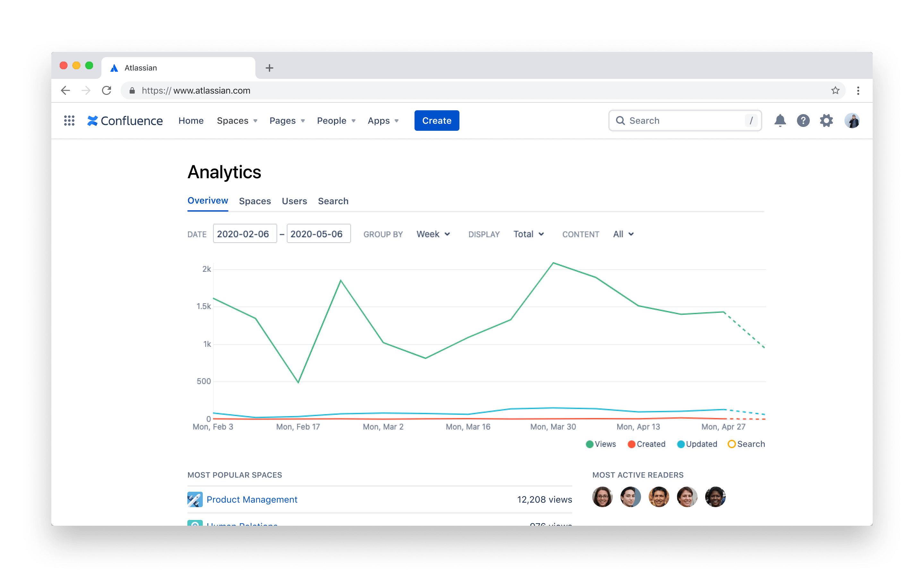Image resolution: width=924 pixels, height=577 pixels.
Task: Click the Confluence logo icon
Action: pos(93,120)
